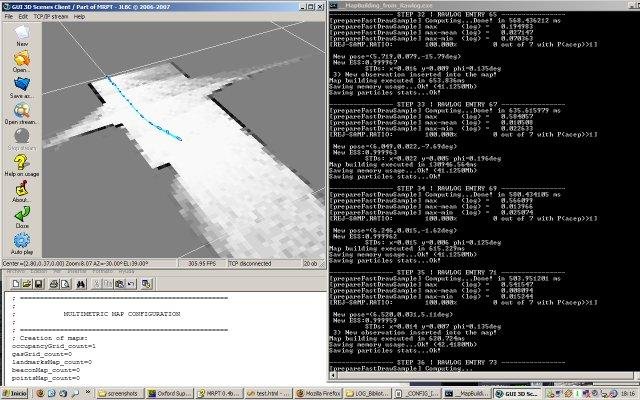Click the green Close arrow icon

tap(22, 214)
